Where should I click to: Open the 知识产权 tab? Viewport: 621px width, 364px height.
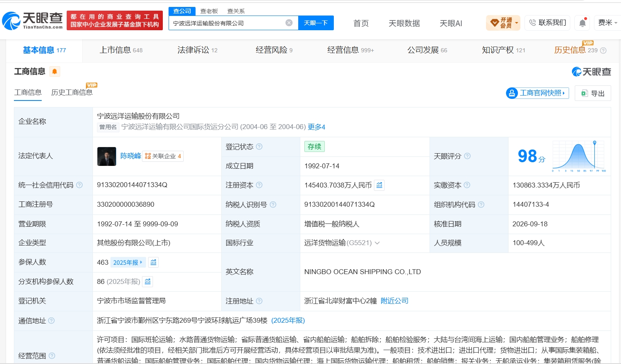point(504,50)
